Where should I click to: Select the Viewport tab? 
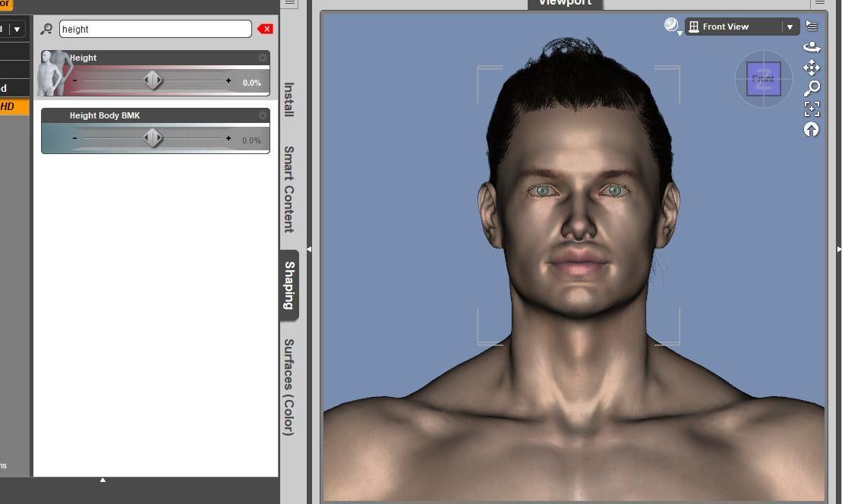click(565, 4)
